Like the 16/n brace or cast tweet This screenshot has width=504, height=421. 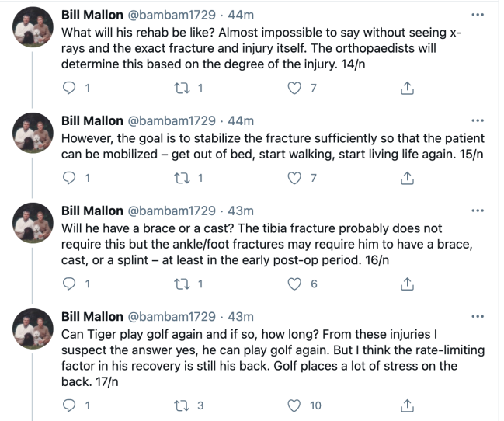pos(294,284)
